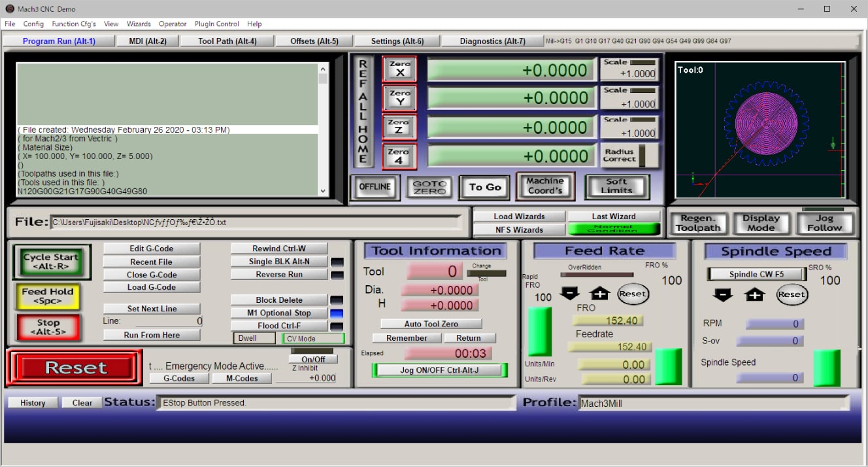The image size is (868, 467).
Task: Toggle the OFFLINE mode button
Action: pos(375,187)
